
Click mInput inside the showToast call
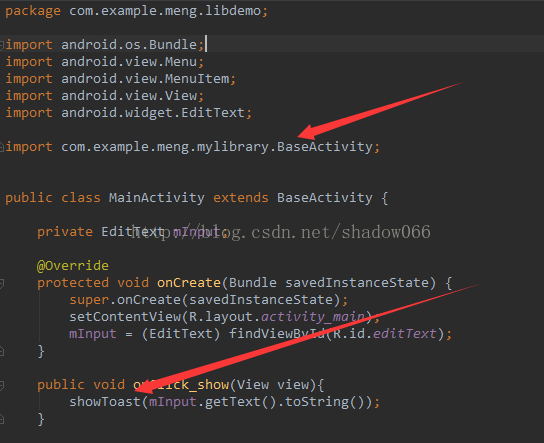click(172, 402)
